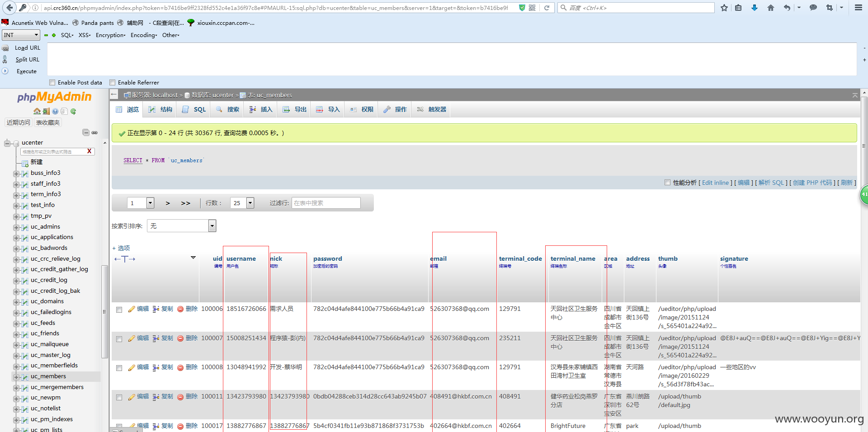Open the browser downloads arrow icon
The height and width of the screenshot is (432, 868).
click(x=754, y=8)
